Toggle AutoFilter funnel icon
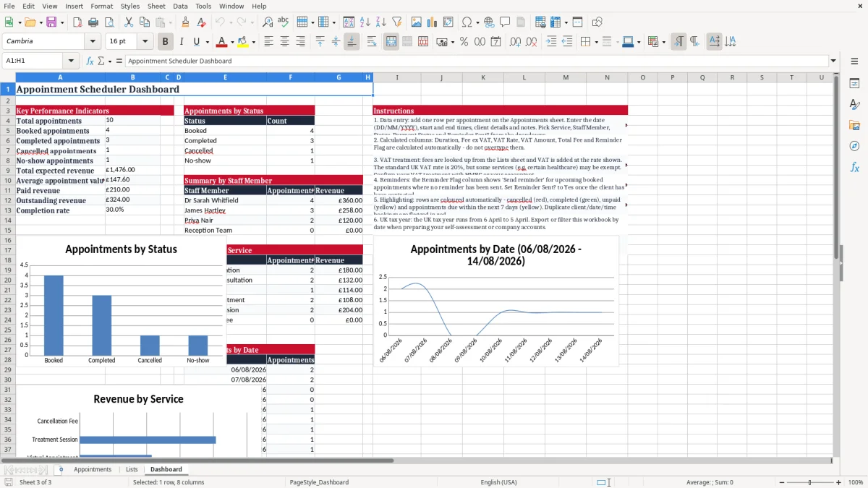The width and height of the screenshot is (868, 488). pos(396,22)
